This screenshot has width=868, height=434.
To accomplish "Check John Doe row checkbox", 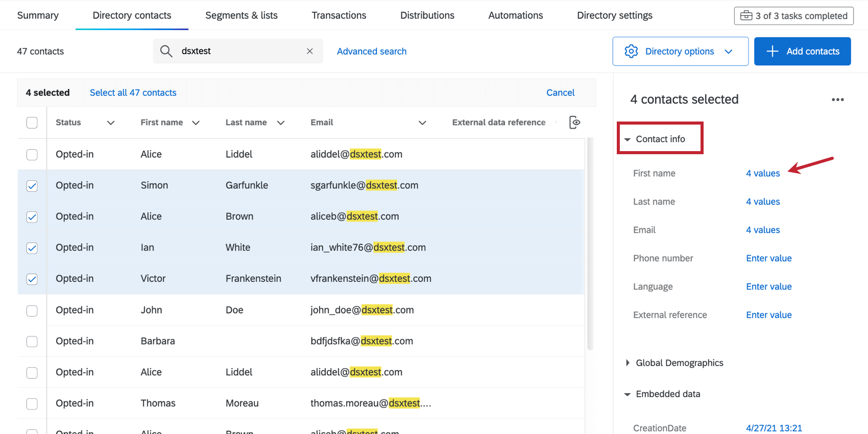I will pos(32,310).
